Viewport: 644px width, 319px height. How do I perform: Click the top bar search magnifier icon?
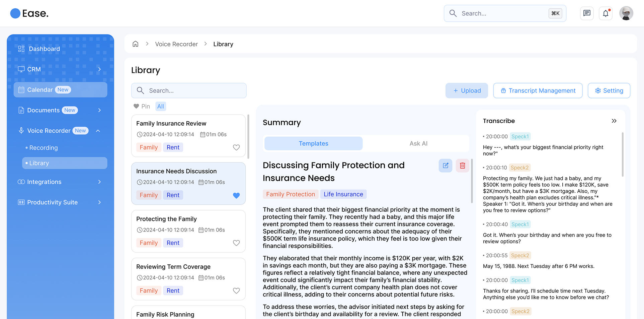click(453, 13)
